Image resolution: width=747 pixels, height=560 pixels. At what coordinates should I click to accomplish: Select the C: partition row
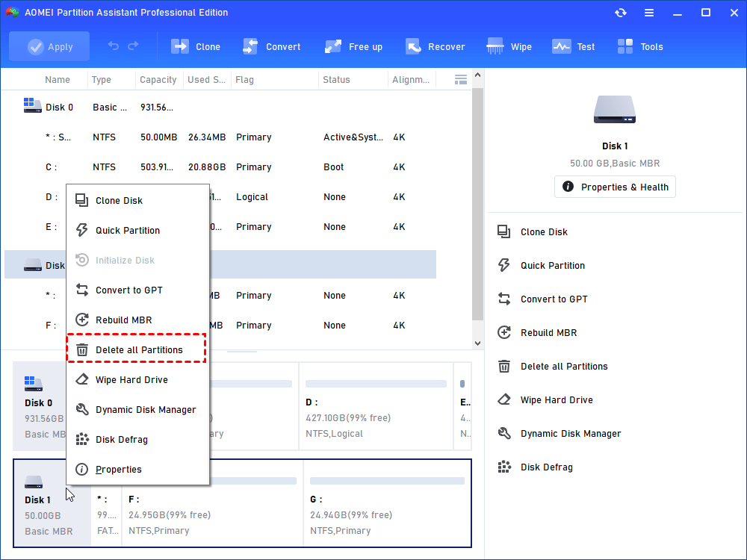pos(220,167)
